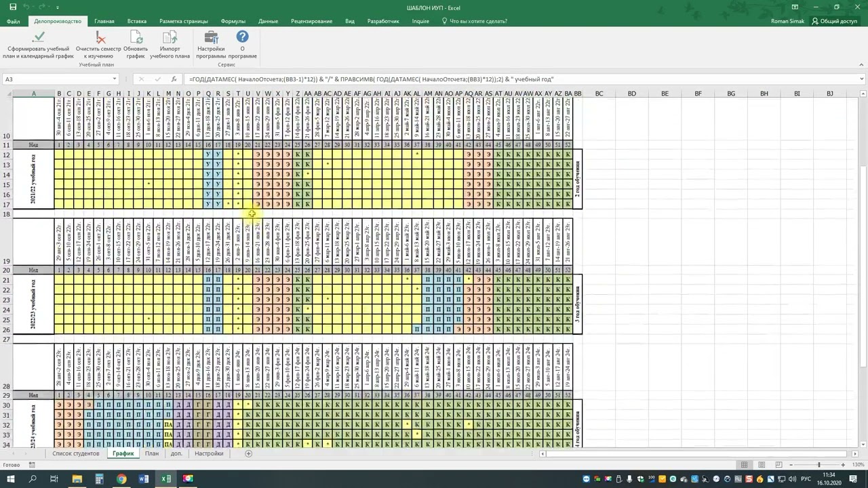Screen dimensions: 868x488
Task: Click the horizontal scrollbar
Action: pos(699,453)
